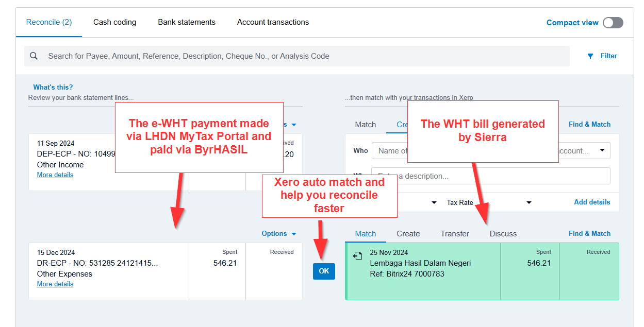The height and width of the screenshot is (327, 644).
Task: Select the Create tab in lower match panel
Action: pyautogui.click(x=408, y=234)
